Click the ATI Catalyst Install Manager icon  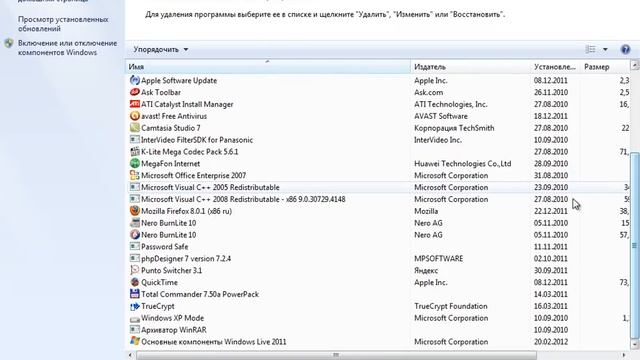click(x=134, y=104)
